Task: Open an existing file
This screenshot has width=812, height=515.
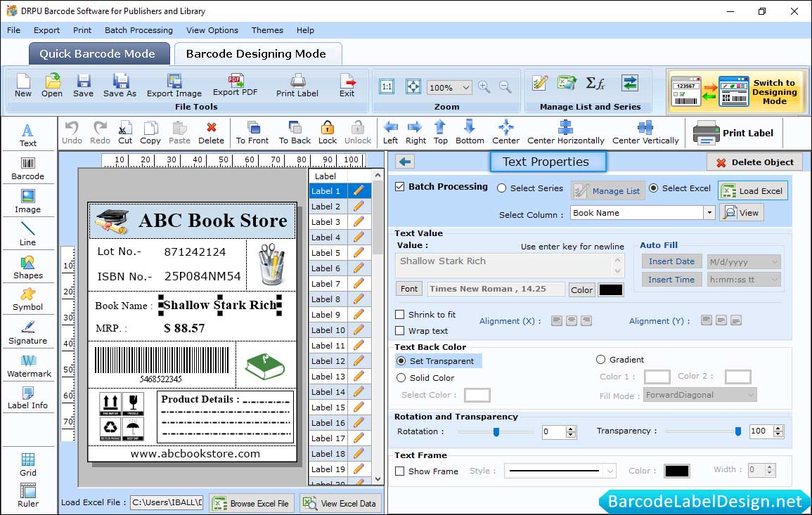Action: [52, 86]
